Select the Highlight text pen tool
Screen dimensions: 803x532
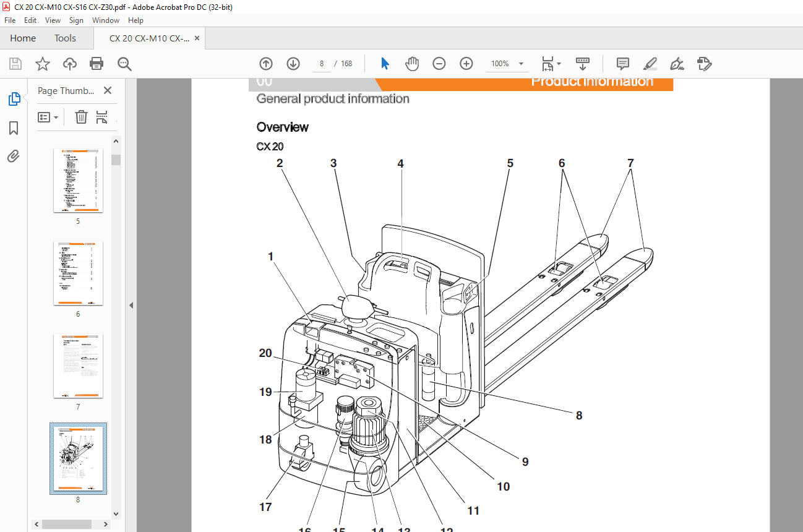650,64
